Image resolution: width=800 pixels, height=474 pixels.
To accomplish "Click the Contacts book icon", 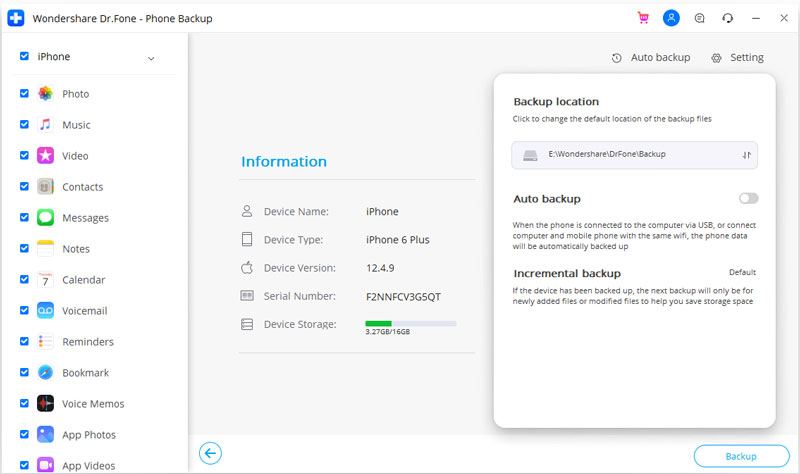I will 45,187.
